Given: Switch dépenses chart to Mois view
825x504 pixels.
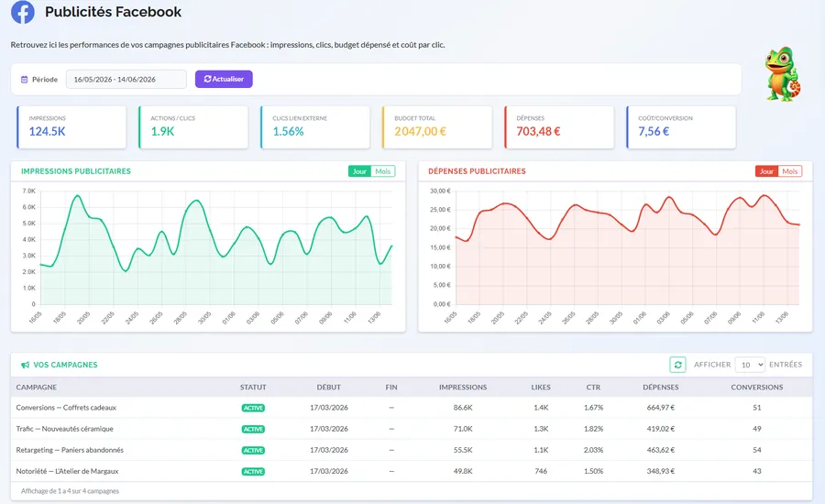Looking at the screenshot, I should click(x=790, y=171).
